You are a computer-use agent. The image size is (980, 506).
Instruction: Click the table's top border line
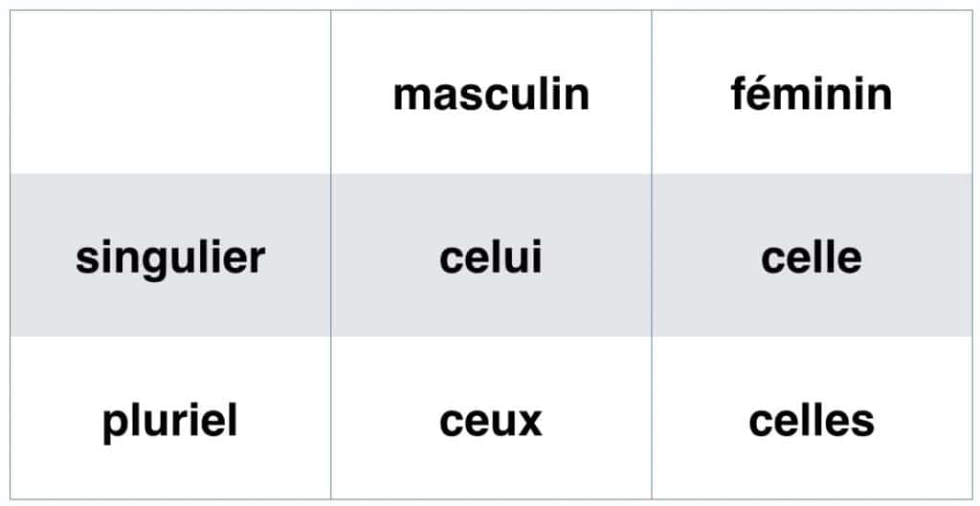(x=491, y=11)
